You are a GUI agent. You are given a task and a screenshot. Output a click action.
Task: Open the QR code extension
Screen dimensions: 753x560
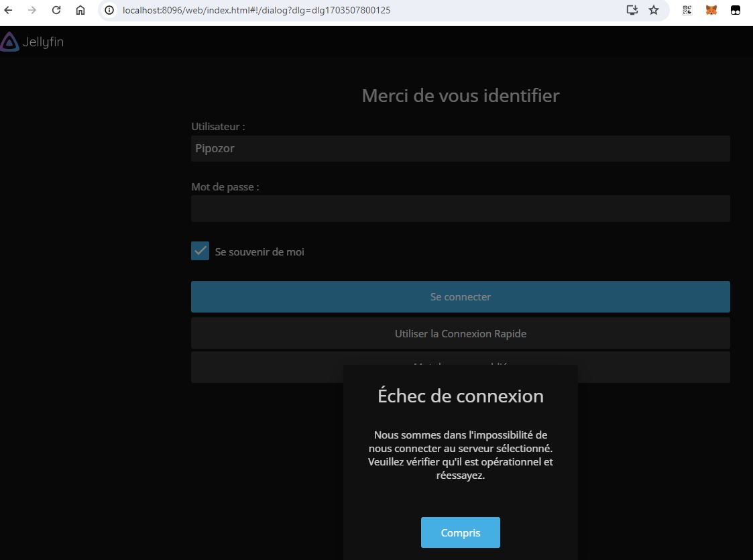(x=687, y=10)
